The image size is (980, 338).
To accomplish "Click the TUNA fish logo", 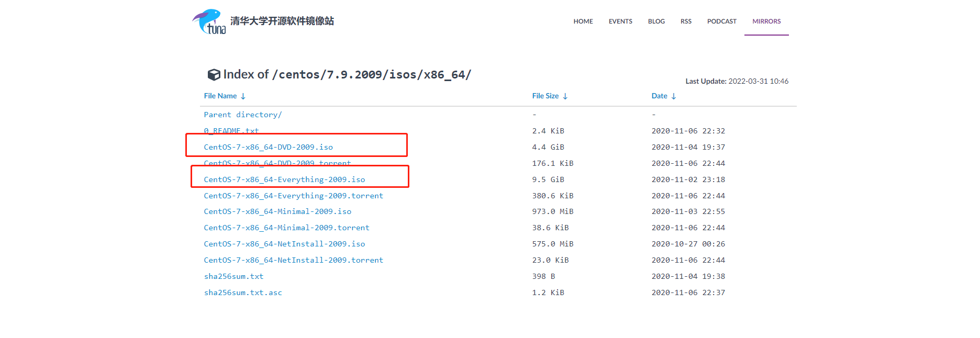I will pos(209,22).
